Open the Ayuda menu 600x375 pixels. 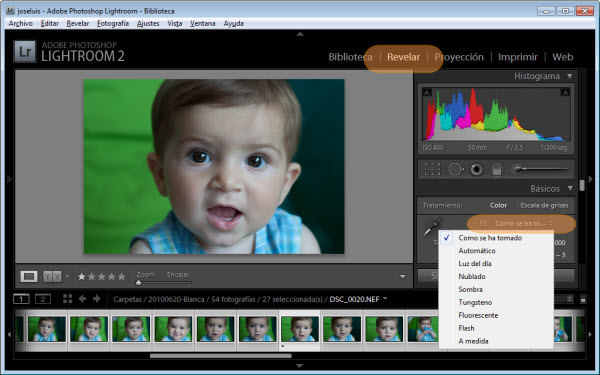coord(233,23)
